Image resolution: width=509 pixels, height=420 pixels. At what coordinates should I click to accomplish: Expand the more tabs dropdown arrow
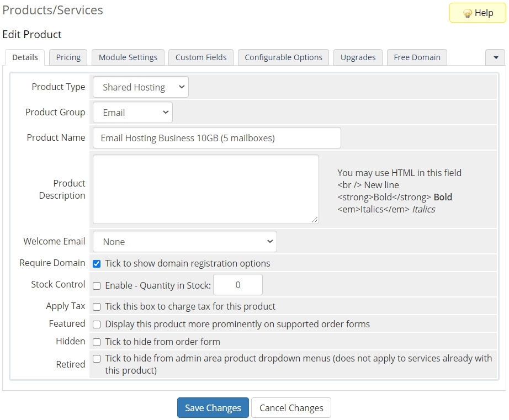(495, 57)
